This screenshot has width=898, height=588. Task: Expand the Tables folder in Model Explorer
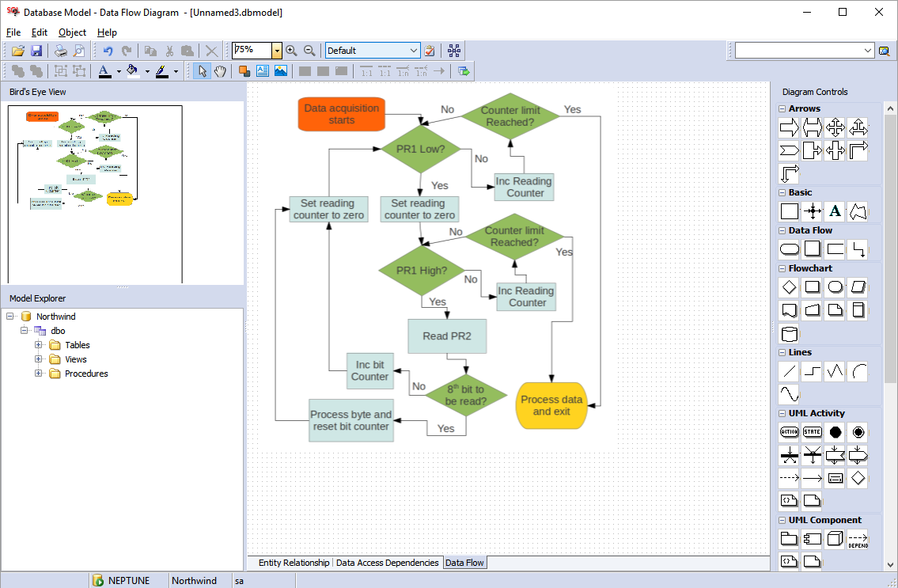pyautogui.click(x=38, y=344)
